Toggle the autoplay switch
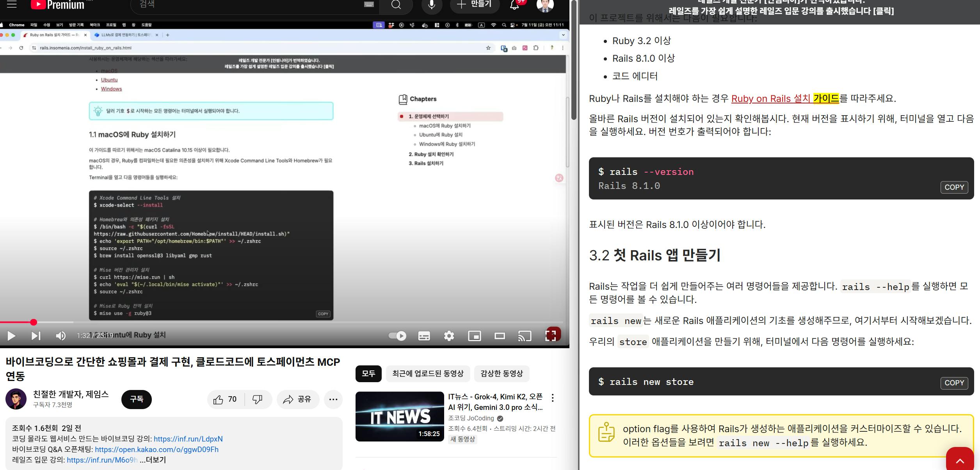Viewport: 980px width, 470px height. tap(398, 336)
